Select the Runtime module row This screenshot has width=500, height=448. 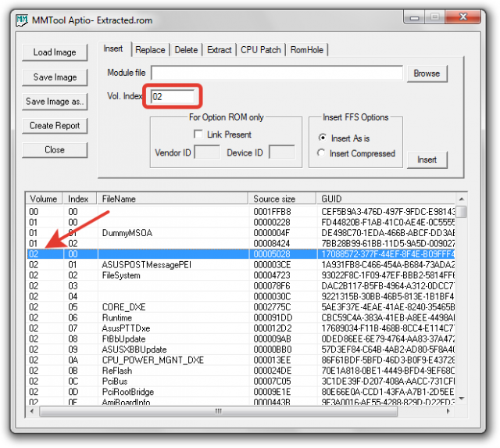tap(241, 317)
